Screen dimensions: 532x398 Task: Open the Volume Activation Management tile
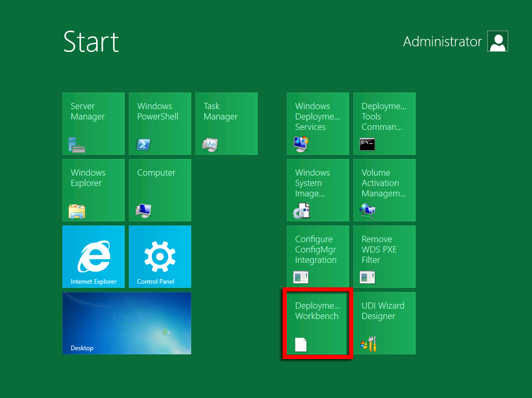tap(384, 190)
